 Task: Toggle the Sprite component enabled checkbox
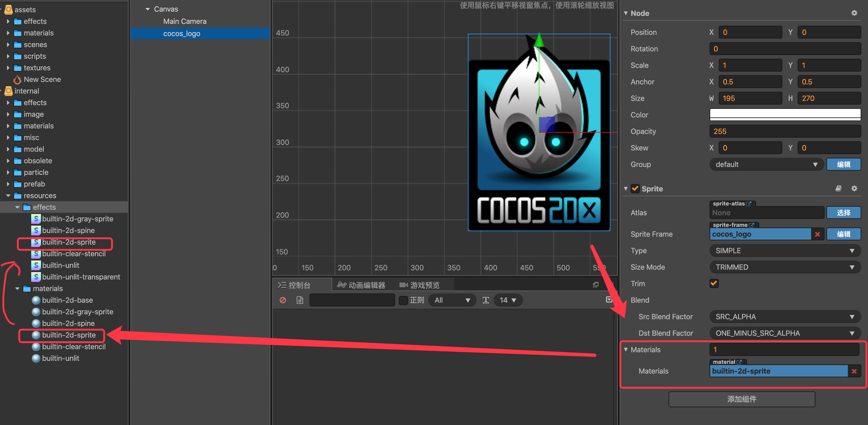pos(635,189)
